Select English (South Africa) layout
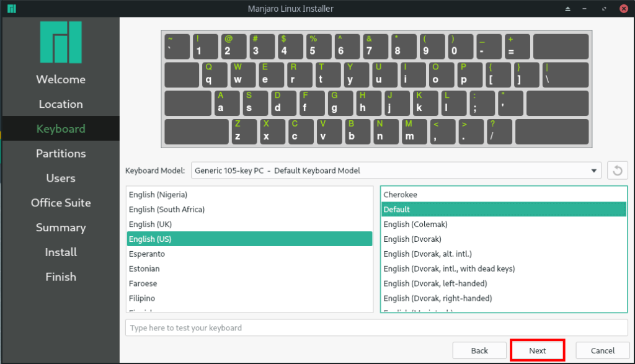The image size is (635, 364). click(x=249, y=210)
